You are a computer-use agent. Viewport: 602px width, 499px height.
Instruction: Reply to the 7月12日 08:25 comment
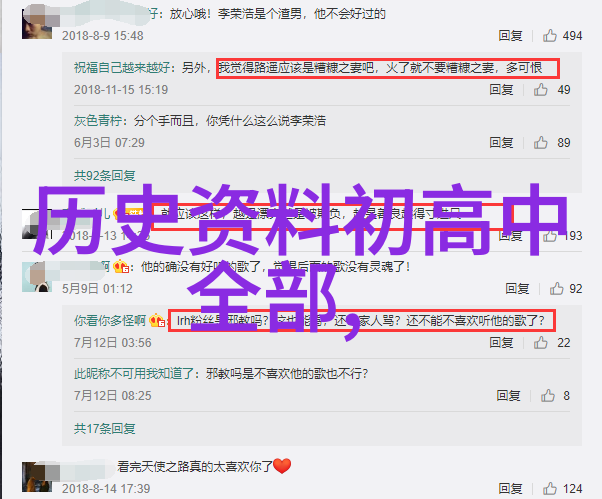pyautogui.click(x=508, y=395)
